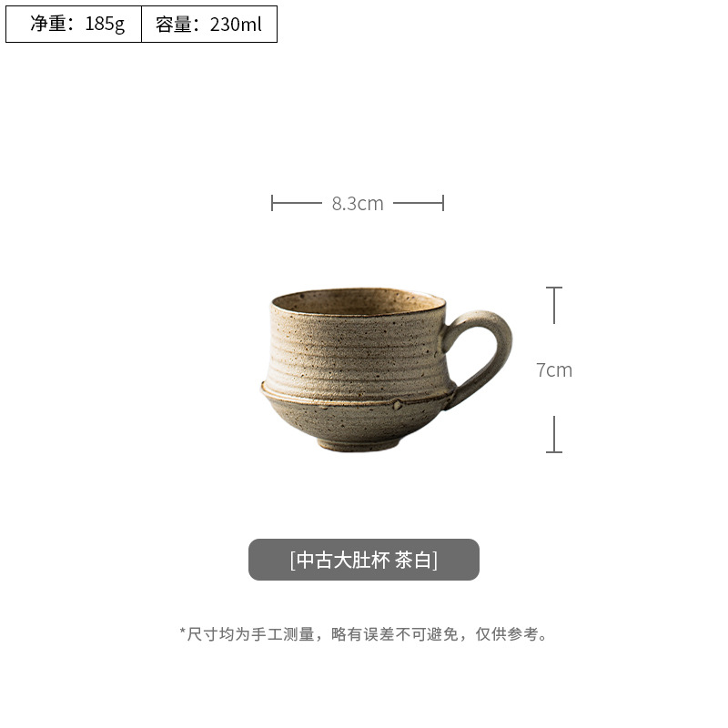
Task: Click the line segment left of 8.3cm
Action: click(298, 203)
